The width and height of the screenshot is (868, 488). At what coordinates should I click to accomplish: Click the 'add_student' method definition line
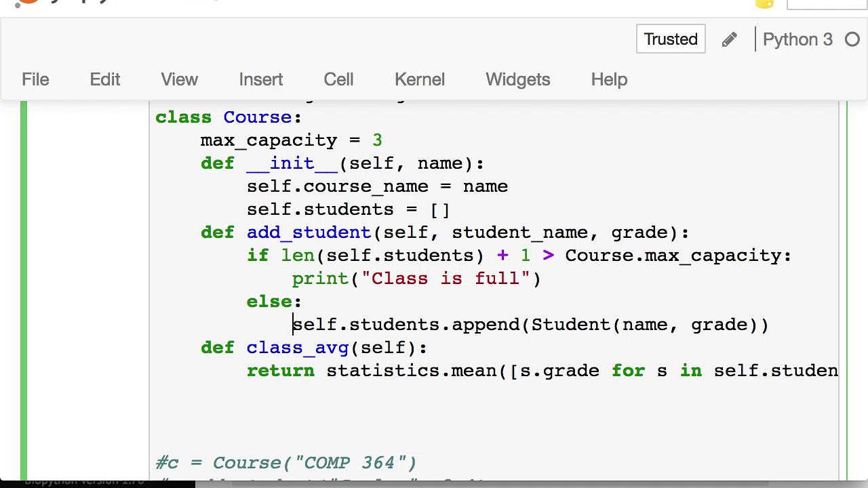coord(445,232)
